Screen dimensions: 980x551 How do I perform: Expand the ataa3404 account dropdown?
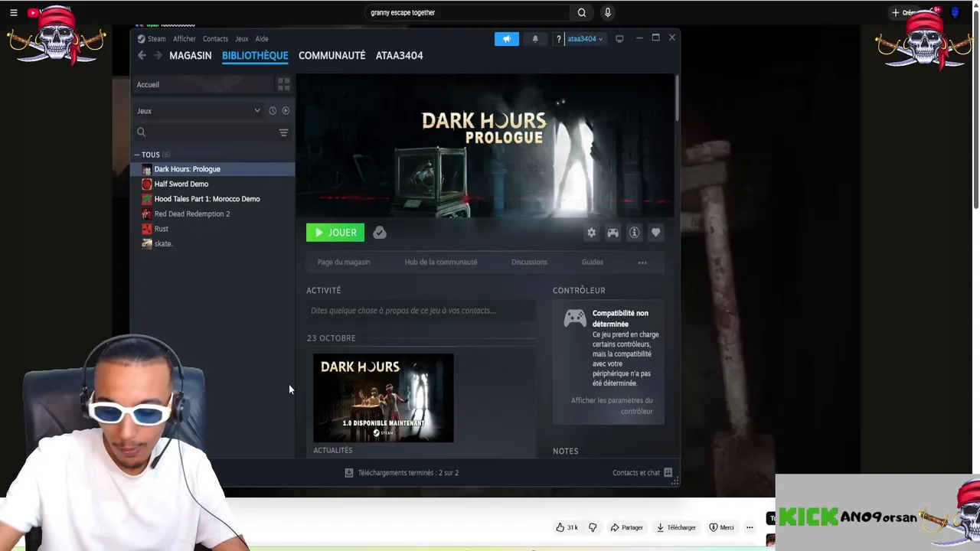point(585,38)
